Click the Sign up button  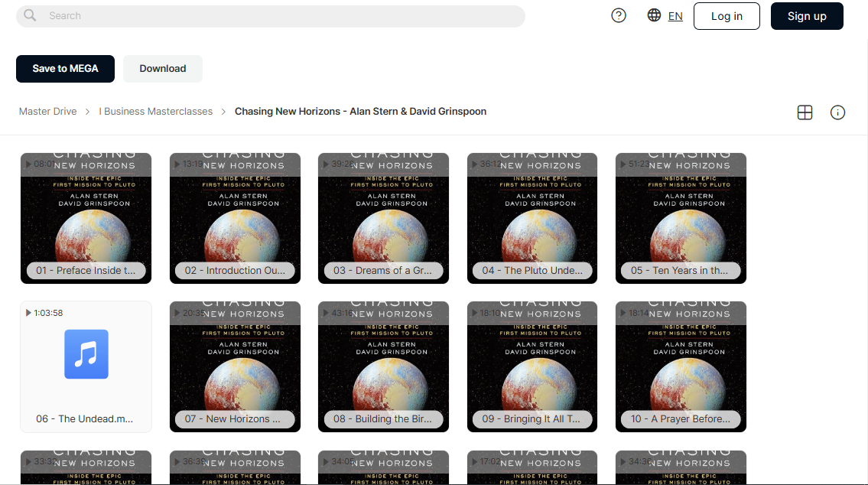click(807, 16)
